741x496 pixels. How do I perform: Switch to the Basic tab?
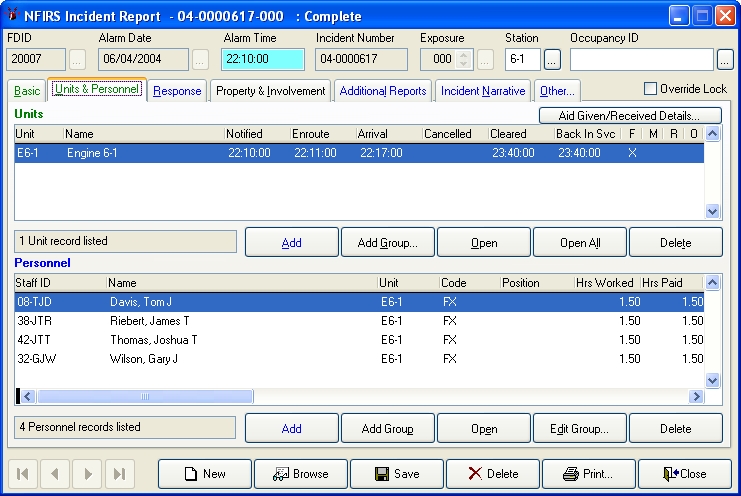click(x=27, y=91)
